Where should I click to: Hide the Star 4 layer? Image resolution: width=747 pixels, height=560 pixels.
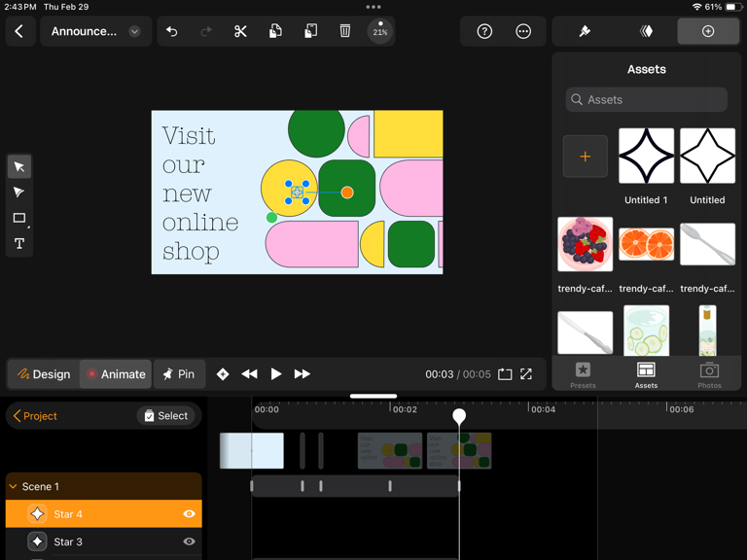click(189, 513)
